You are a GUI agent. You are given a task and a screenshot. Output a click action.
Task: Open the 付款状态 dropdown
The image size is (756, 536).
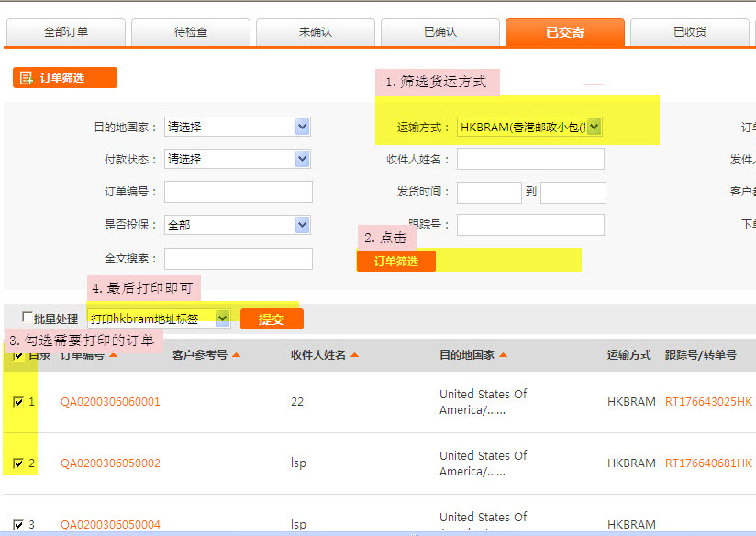[x=302, y=159]
